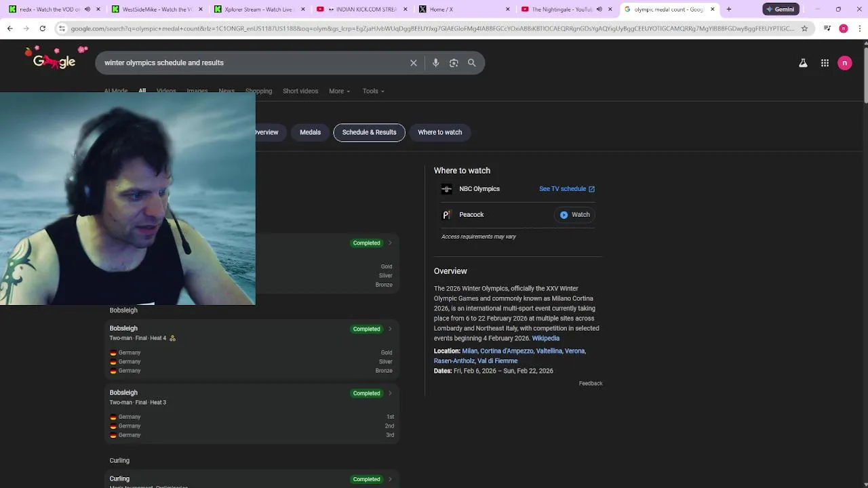This screenshot has height=488, width=868.
Task: Bookmark this page with the star icon
Action: point(804,28)
